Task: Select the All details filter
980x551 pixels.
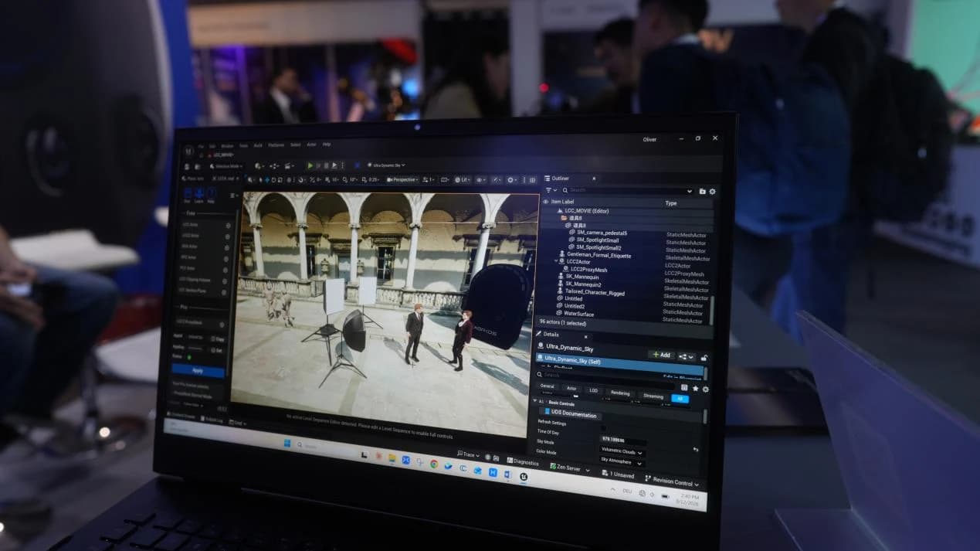Action: 680,399
